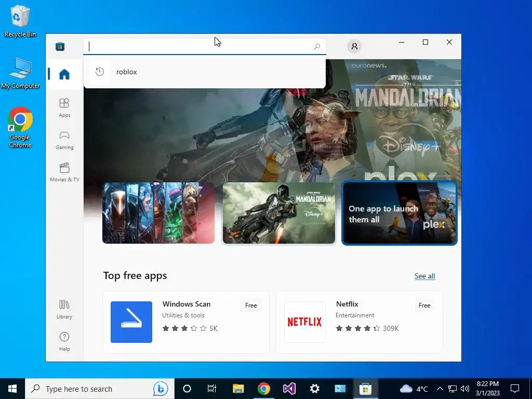This screenshot has height=399, width=532.
Task: Open the Windows Start menu
Action: coord(12,389)
